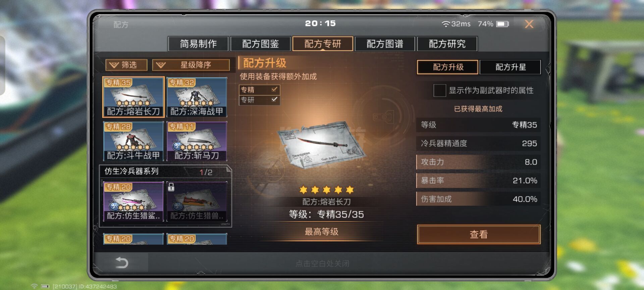
Task: Select the 配方:深海战甲 recipe card
Action: click(x=197, y=97)
